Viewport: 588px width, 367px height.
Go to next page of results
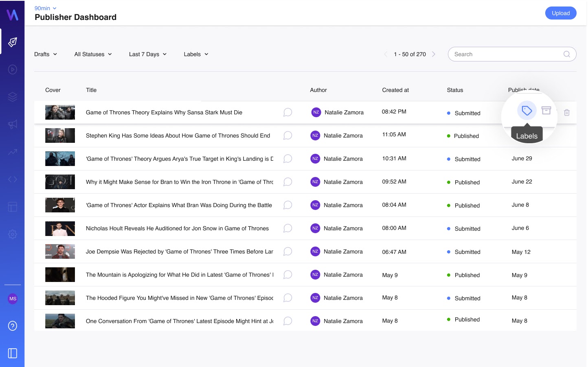pyautogui.click(x=434, y=54)
